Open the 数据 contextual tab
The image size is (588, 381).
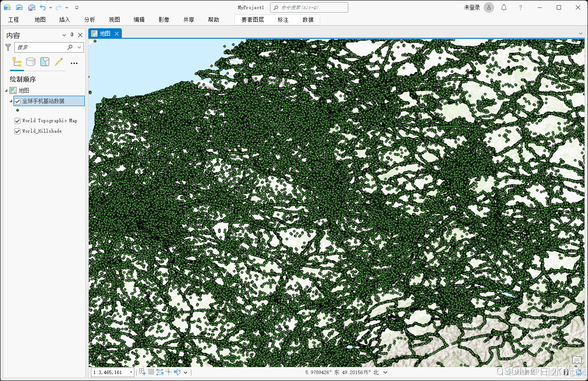coord(308,20)
